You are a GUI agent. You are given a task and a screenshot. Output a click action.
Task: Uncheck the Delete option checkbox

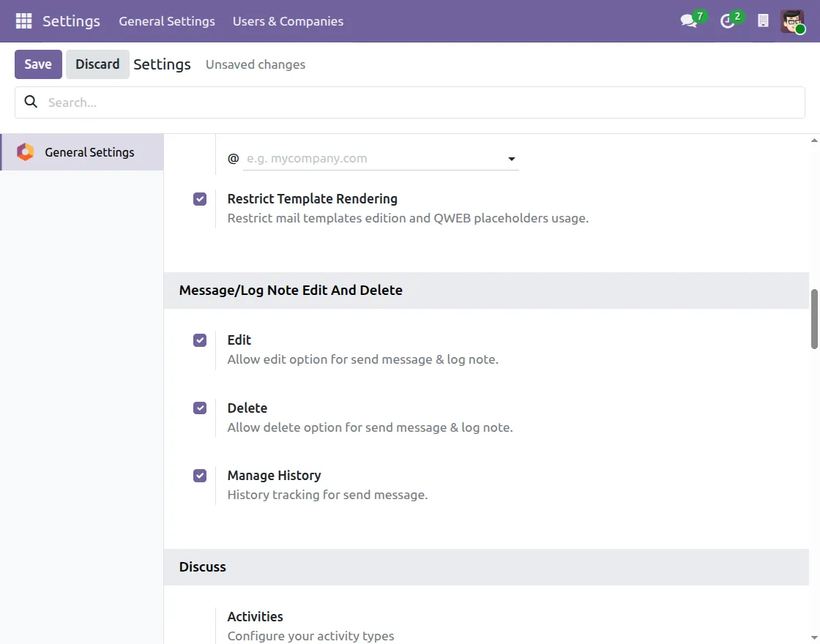[x=199, y=408]
